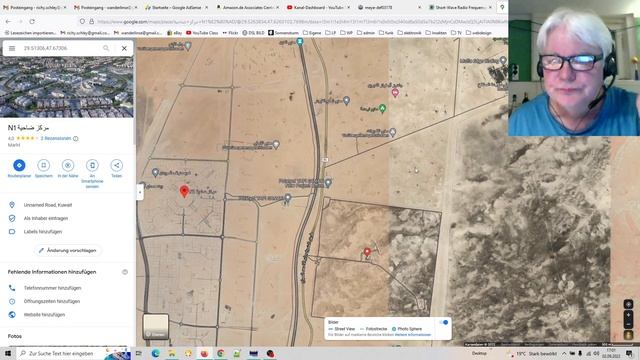Expand the Eigene bookmark folder
This screenshot has width=640, height=360.
(312, 33)
